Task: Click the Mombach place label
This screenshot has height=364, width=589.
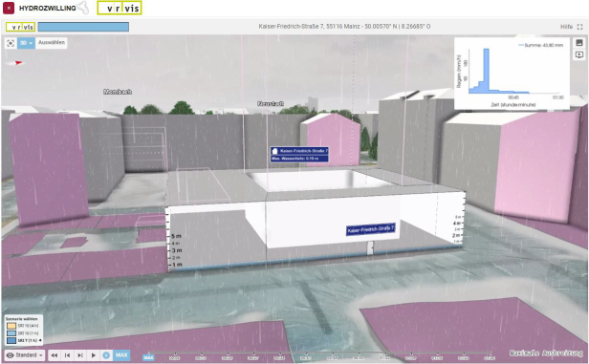Action: coord(118,92)
